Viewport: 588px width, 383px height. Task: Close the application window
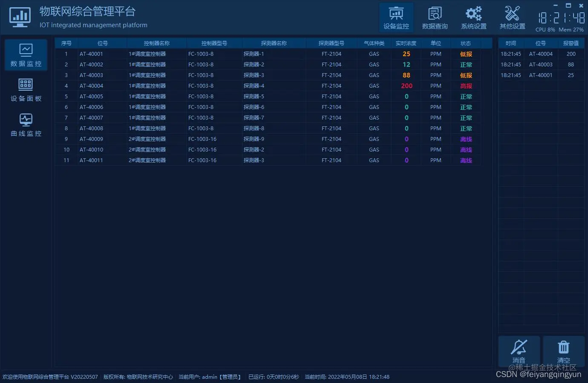[581, 6]
